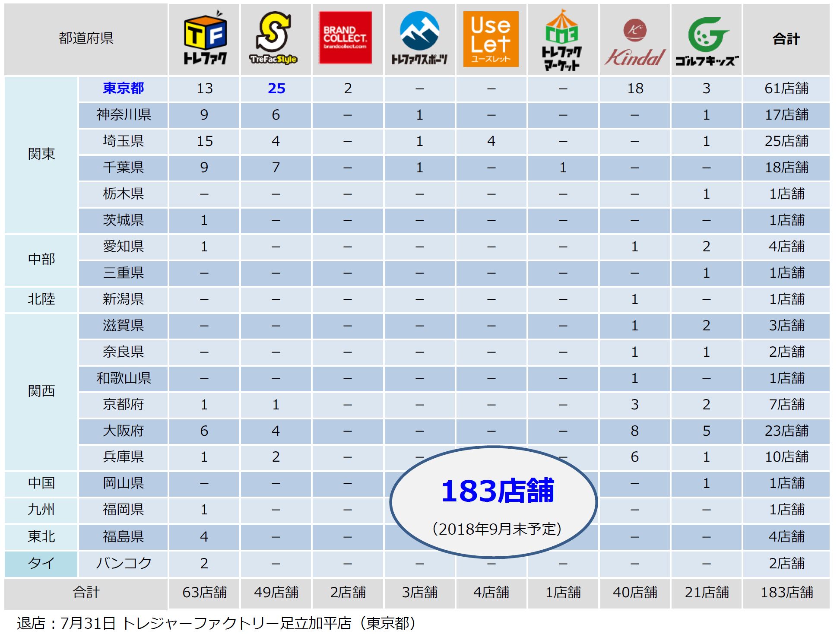The image size is (840, 634).
Task: Click the 183店舗 grand total cell
Action: 786,592
